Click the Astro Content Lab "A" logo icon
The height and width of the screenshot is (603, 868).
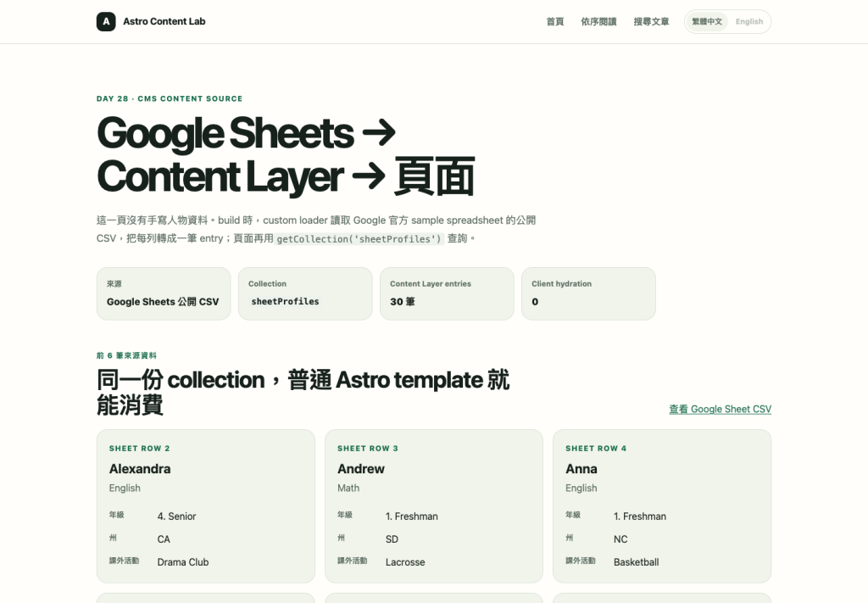106,21
